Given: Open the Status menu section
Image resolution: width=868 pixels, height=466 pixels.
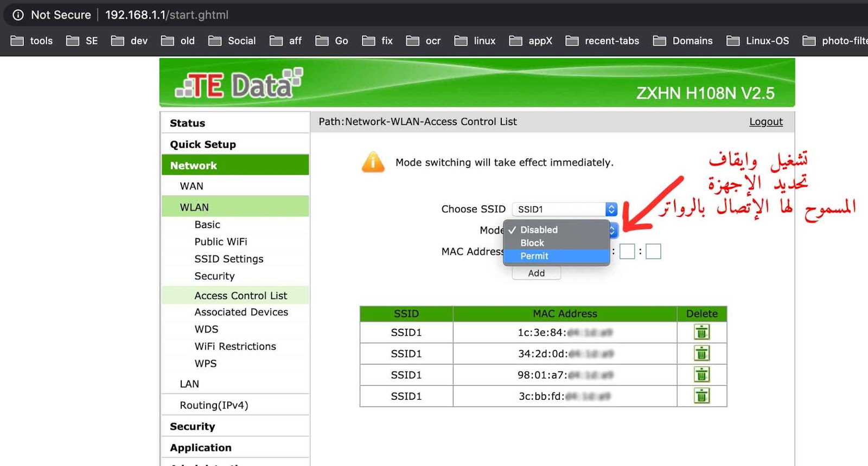Looking at the screenshot, I should coord(188,123).
